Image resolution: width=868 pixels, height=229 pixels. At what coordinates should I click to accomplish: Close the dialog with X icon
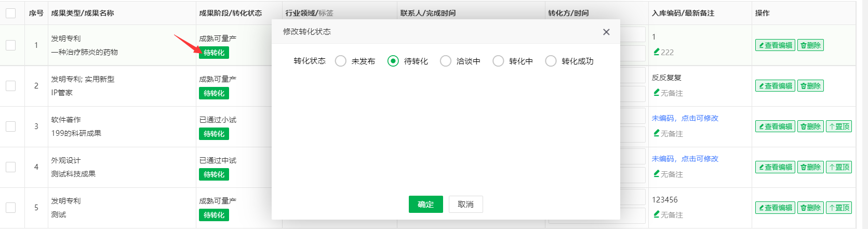pos(606,32)
